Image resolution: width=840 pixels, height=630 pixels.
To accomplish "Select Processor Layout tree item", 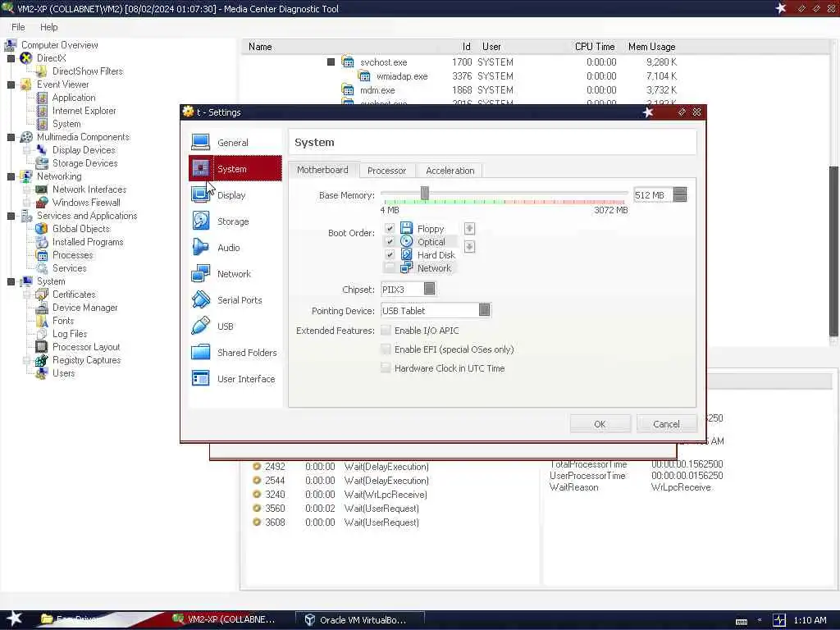I will tap(85, 347).
